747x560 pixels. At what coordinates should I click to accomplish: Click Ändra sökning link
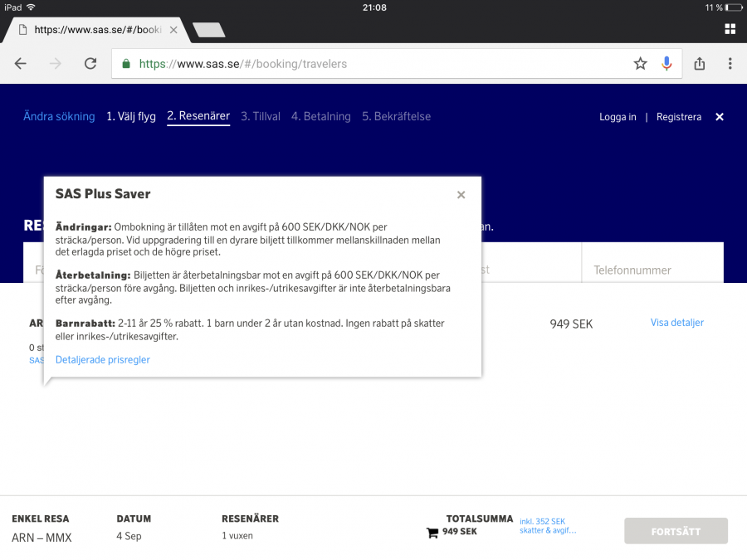pos(59,117)
